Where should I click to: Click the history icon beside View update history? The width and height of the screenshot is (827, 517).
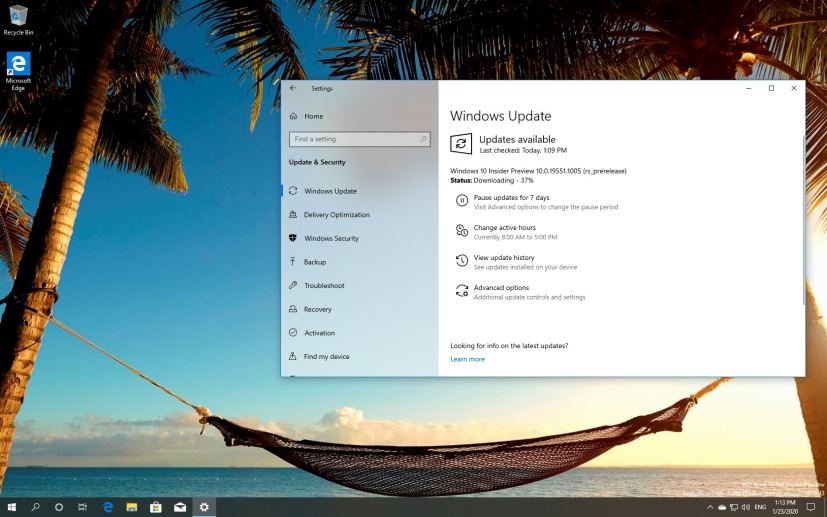pos(461,260)
